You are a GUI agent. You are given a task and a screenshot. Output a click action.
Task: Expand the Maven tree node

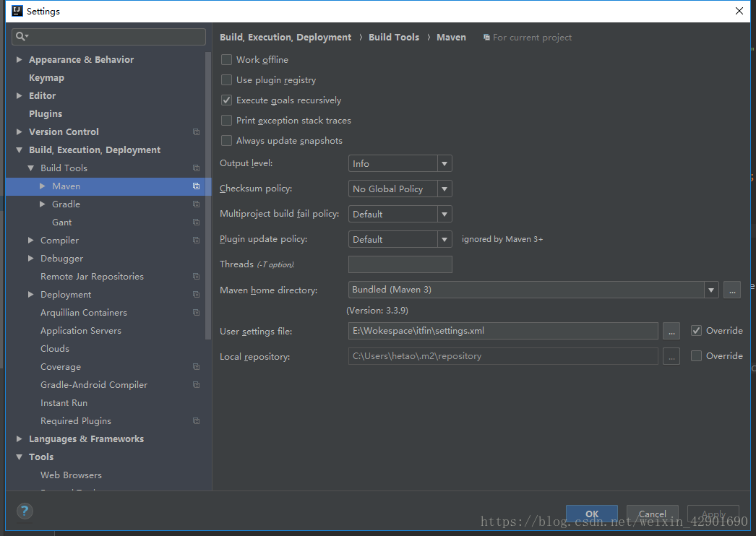43,186
